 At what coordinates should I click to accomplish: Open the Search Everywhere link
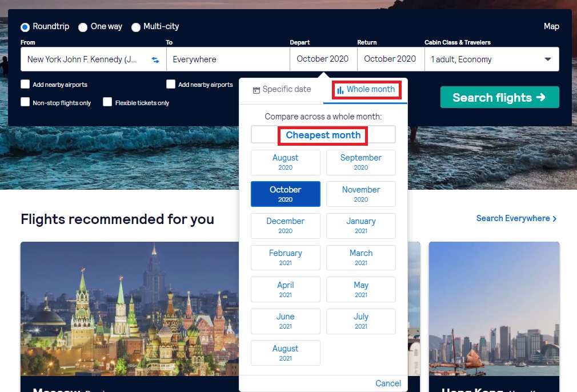pos(516,218)
